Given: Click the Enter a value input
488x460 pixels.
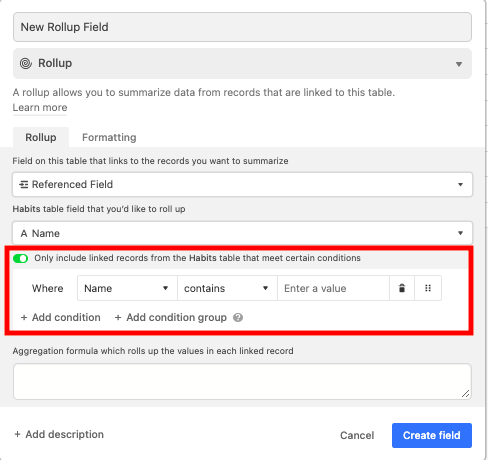Looking at the screenshot, I should click(x=333, y=288).
